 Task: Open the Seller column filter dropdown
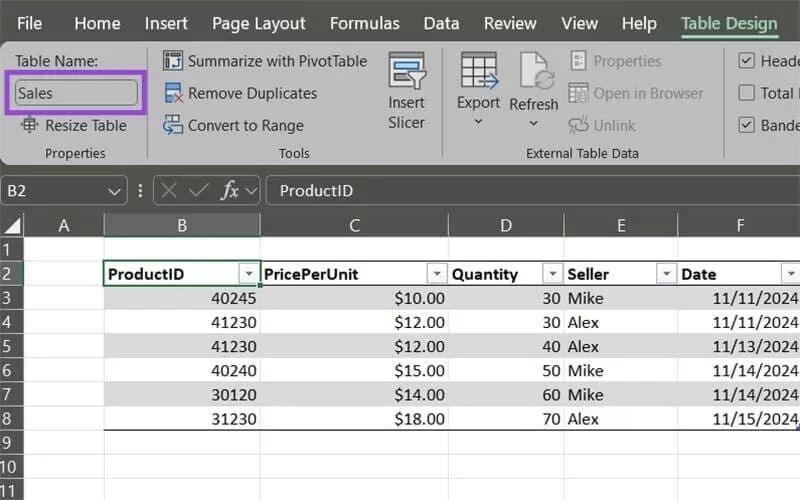click(666, 274)
